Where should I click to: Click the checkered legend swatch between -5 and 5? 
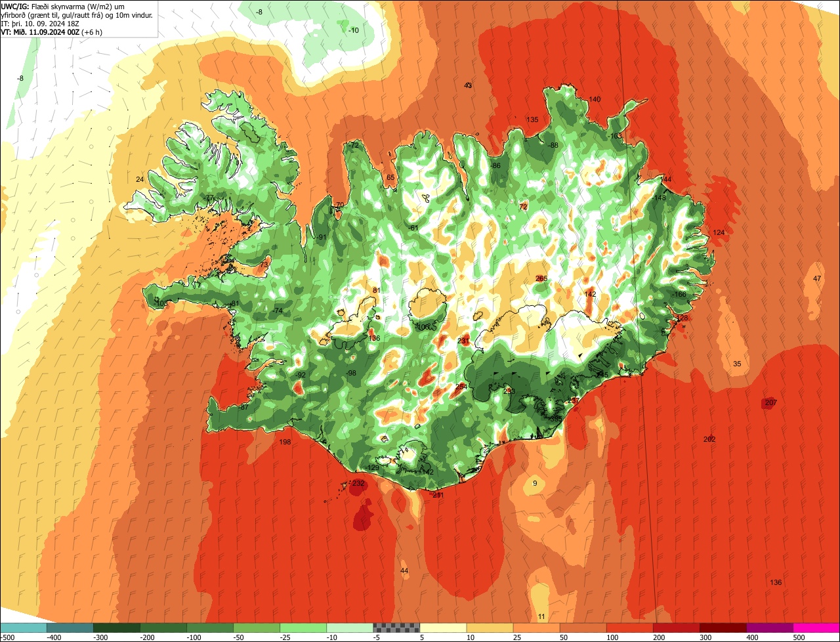pos(396,628)
